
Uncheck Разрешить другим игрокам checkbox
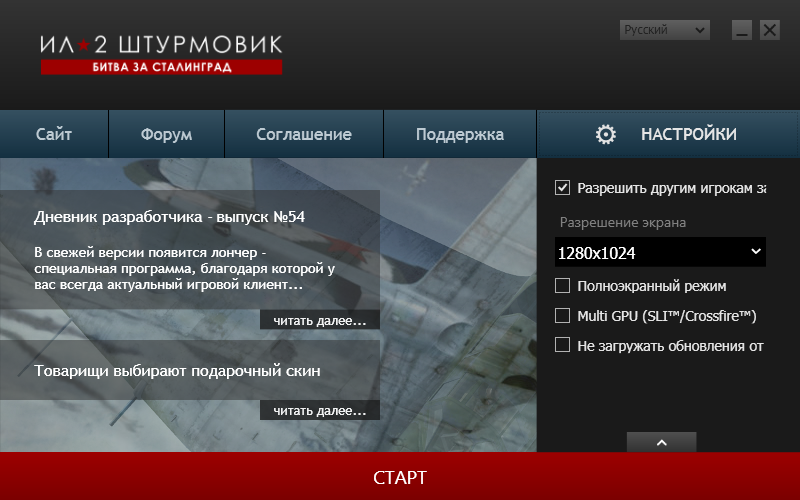[562, 188]
